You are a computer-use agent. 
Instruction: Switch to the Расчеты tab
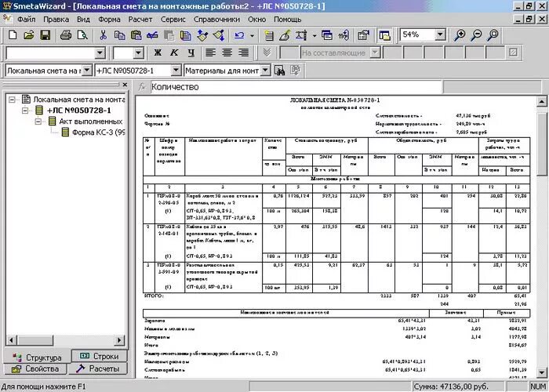click(98, 368)
